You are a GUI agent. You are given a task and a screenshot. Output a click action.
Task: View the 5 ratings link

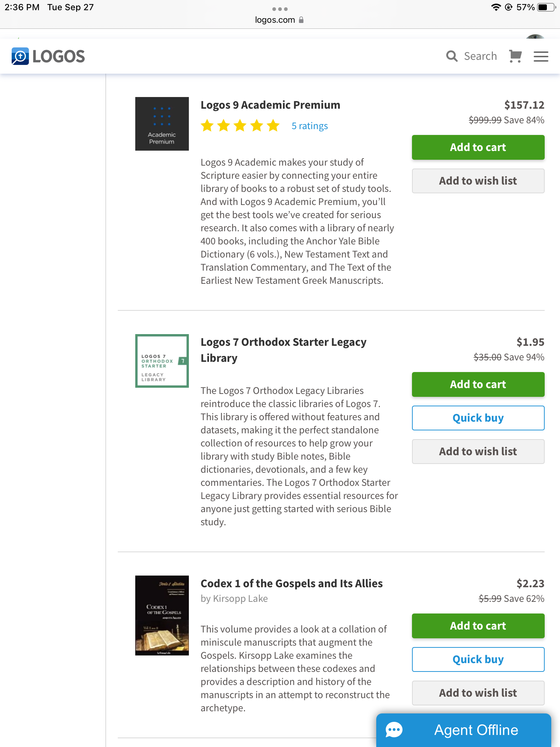click(x=310, y=126)
